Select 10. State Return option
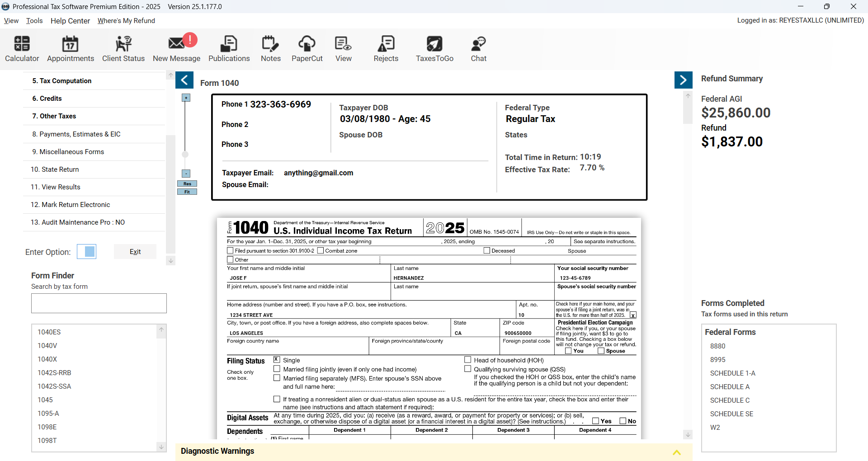868x461 pixels. [94, 169]
